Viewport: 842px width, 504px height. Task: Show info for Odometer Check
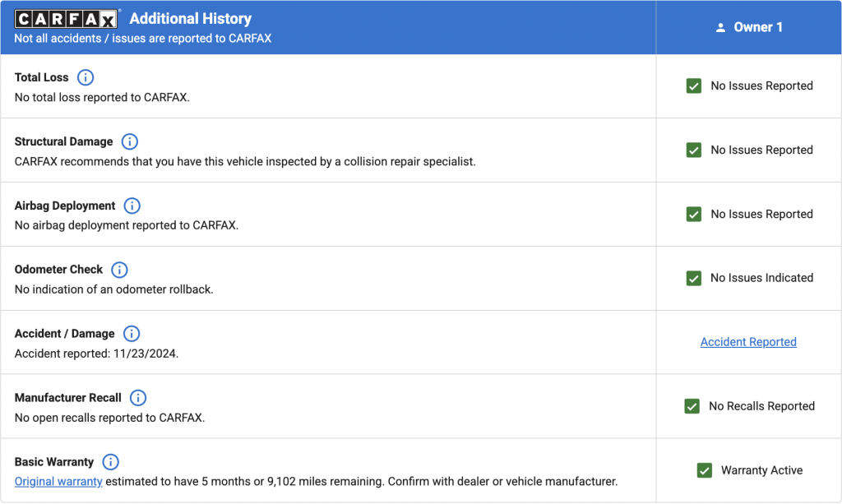click(119, 270)
